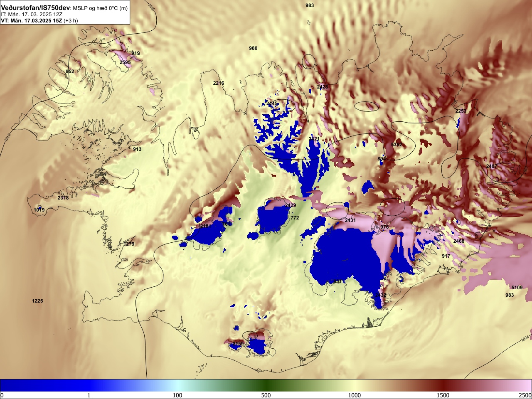Click the 1500 tick on the color scale
Viewport: 532px width, 399px height.
[443, 395]
